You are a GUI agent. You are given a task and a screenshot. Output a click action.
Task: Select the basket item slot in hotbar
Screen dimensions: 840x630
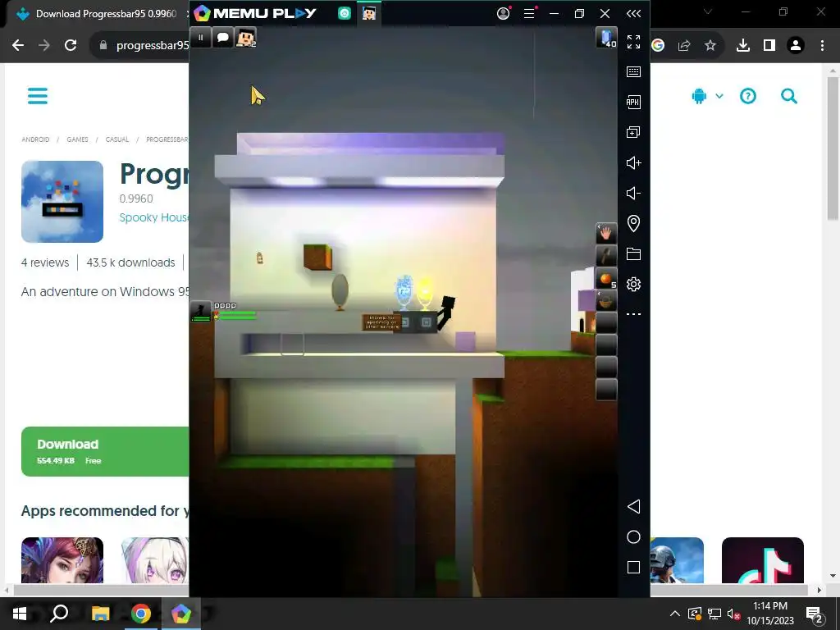coord(606,301)
